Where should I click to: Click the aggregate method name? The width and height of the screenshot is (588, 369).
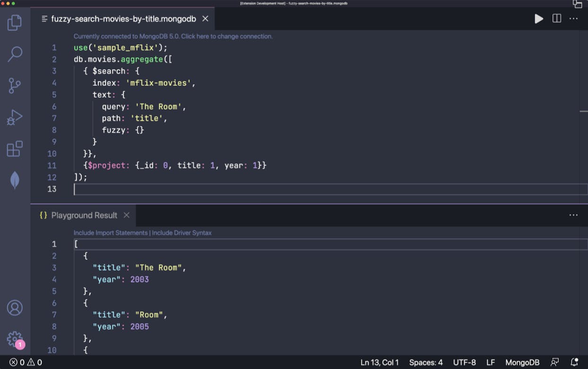pyautogui.click(x=142, y=59)
